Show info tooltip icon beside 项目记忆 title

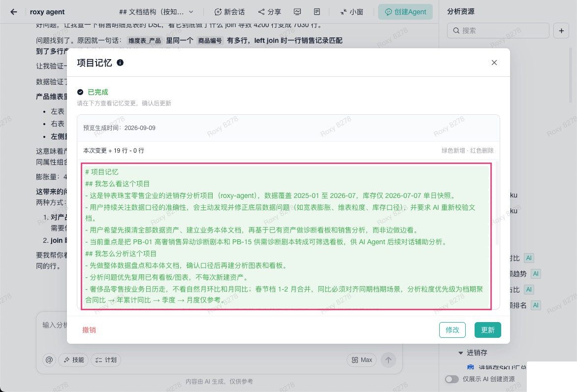(x=120, y=63)
